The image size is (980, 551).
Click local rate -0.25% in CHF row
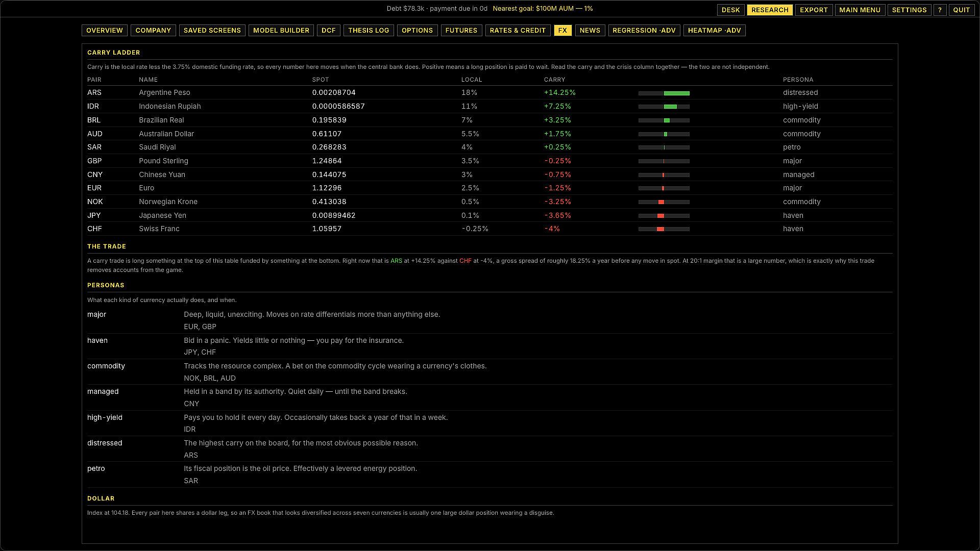tap(475, 229)
